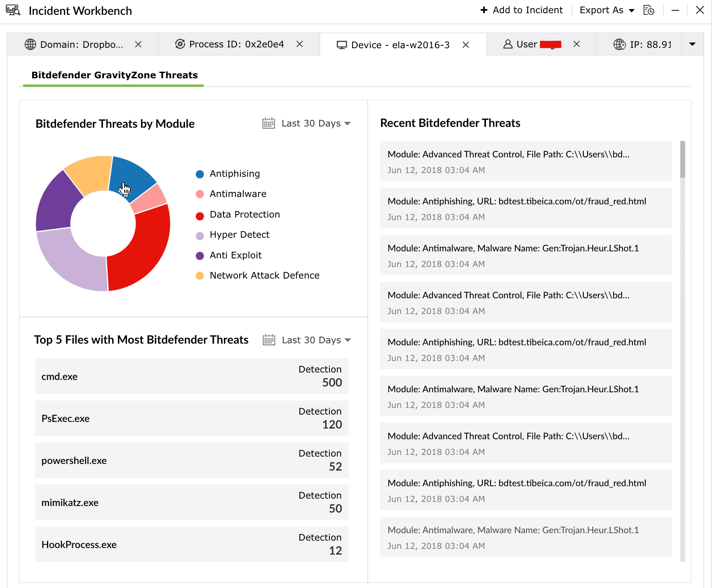Close the Domain: Dropbo... tab

[x=139, y=44]
